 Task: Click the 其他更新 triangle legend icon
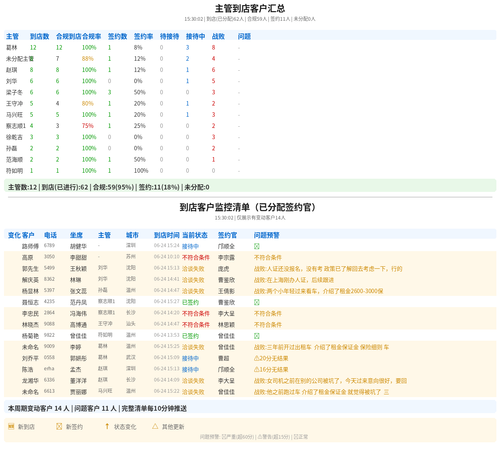pos(155,426)
